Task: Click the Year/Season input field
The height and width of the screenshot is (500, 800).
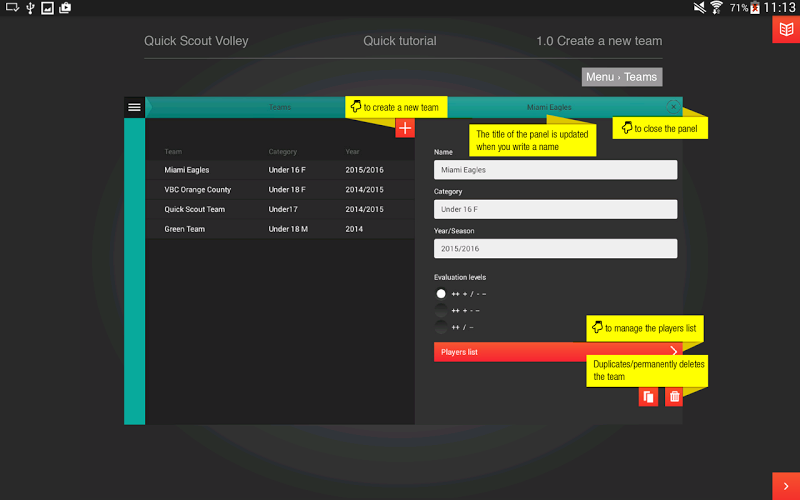Action: pyautogui.click(x=556, y=248)
